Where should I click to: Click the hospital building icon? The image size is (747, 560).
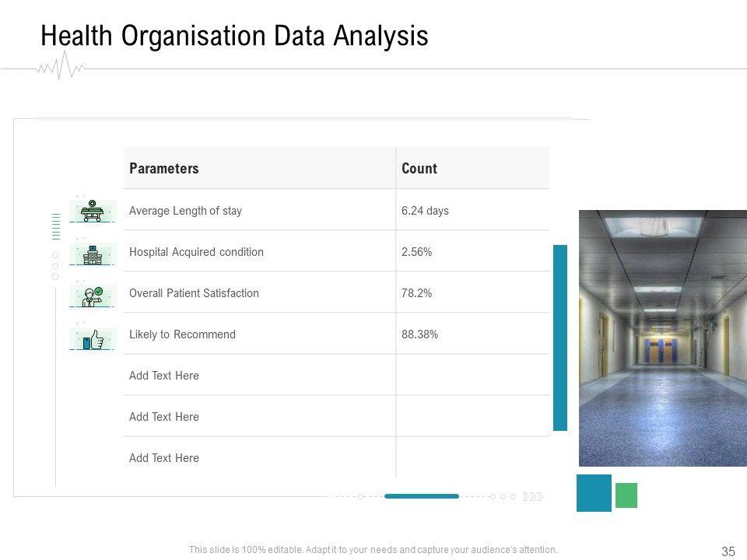(92, 254)
